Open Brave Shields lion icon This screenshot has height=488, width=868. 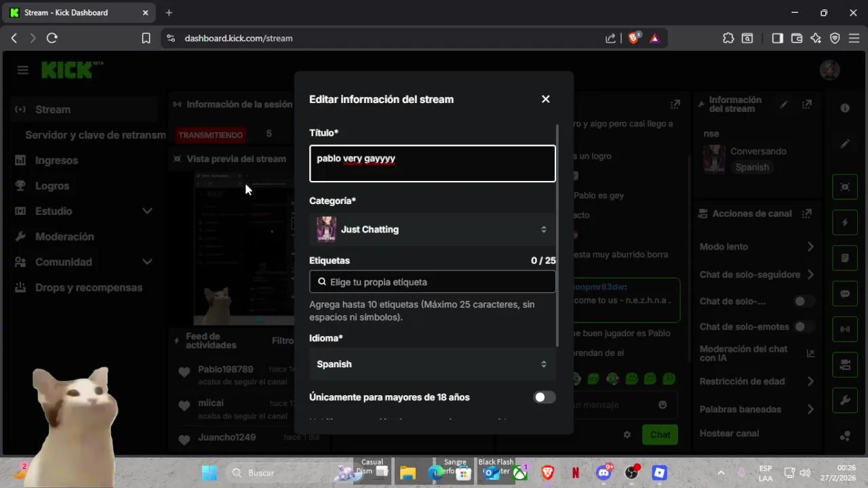(x=634, y=38)
